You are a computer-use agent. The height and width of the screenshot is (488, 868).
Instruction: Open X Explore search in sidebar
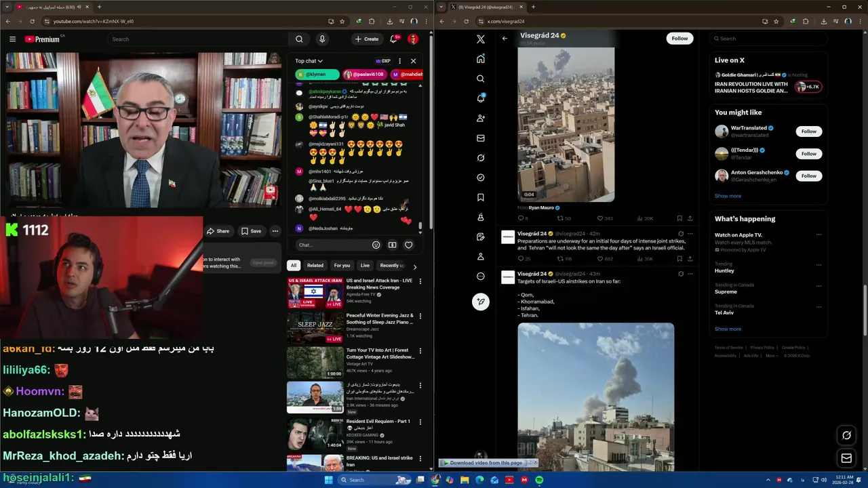coord(481,79)
